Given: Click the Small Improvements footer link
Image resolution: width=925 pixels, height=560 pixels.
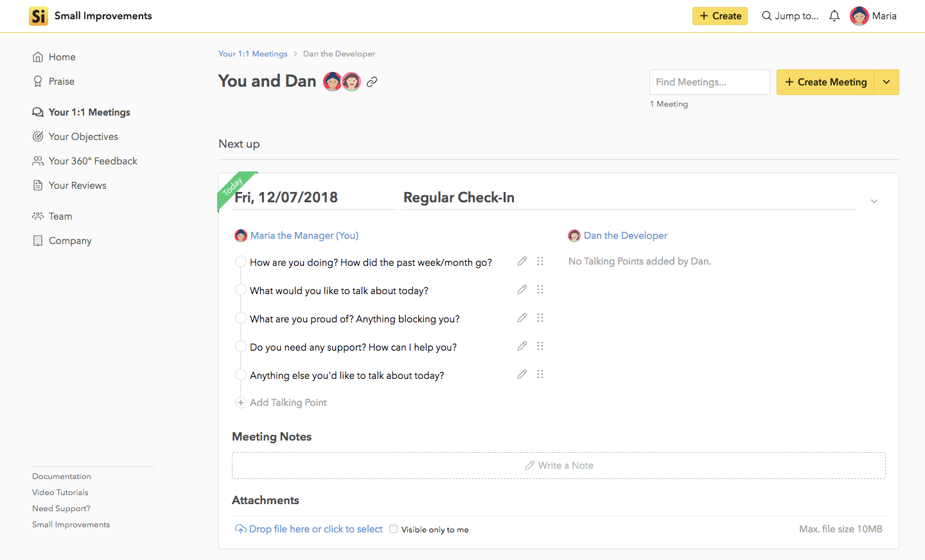Looking at the screenshot, I should [x=71, y=525].
